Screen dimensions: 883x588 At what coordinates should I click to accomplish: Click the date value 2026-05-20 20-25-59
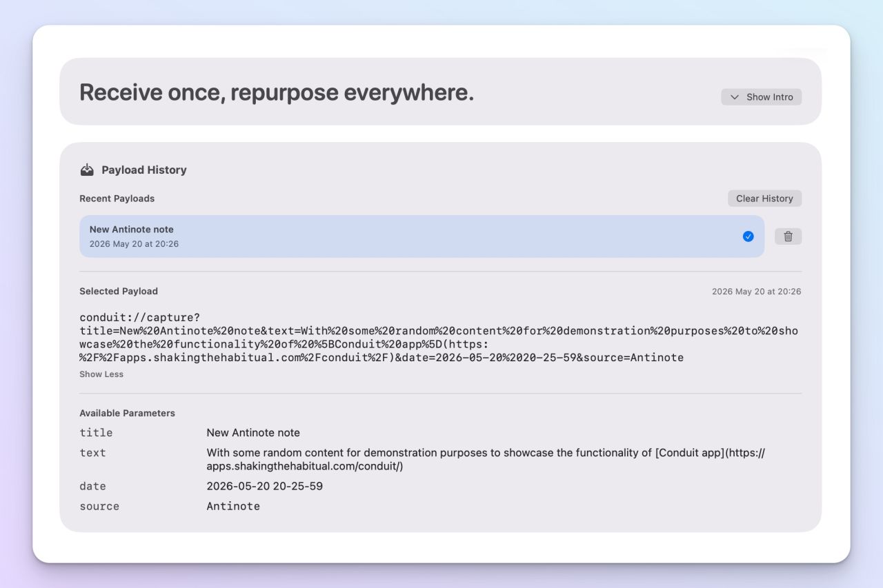coord(265,487)
